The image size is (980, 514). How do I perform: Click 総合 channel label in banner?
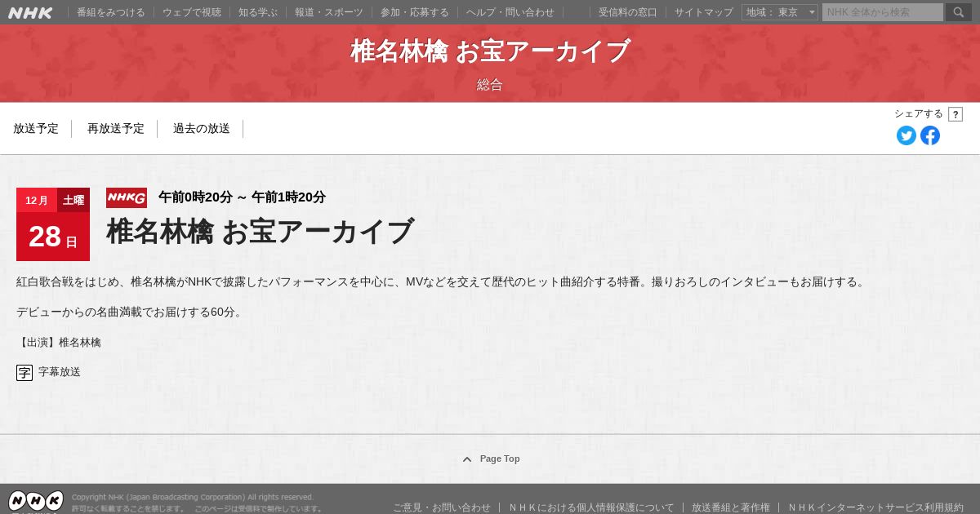490,84
